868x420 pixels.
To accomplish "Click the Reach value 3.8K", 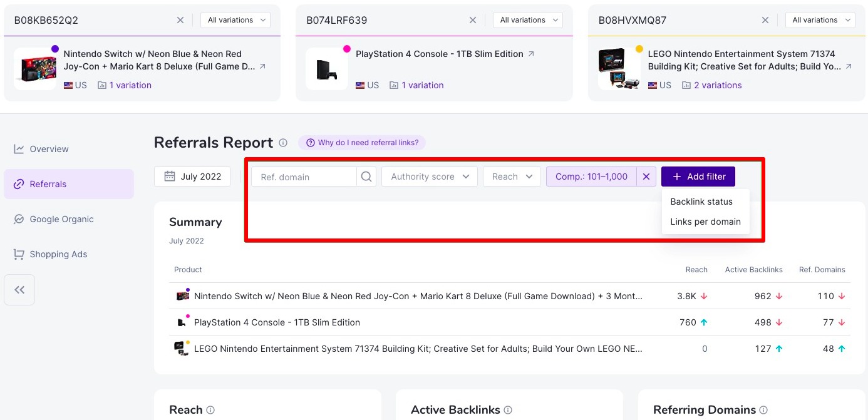I will pos(687,296).
